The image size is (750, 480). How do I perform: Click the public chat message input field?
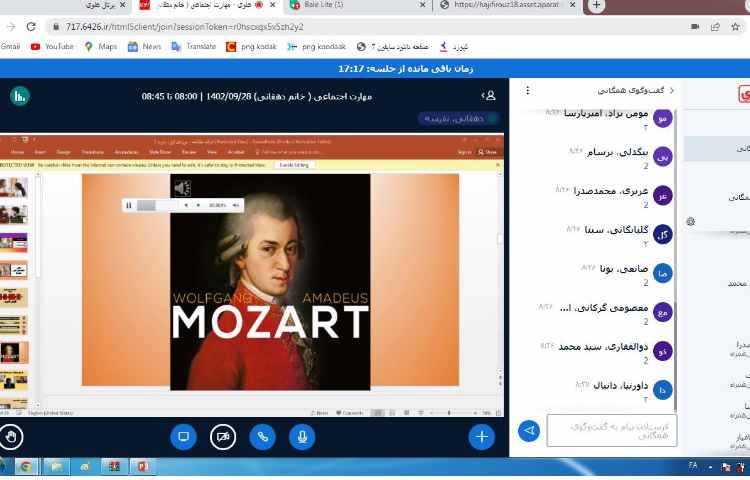[612, 431]
